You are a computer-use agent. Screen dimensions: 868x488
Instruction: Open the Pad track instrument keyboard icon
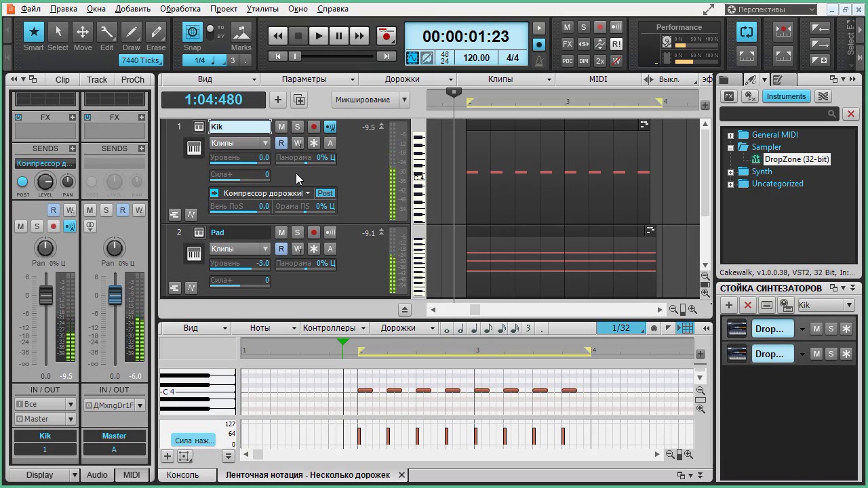(x=194, y=254)
